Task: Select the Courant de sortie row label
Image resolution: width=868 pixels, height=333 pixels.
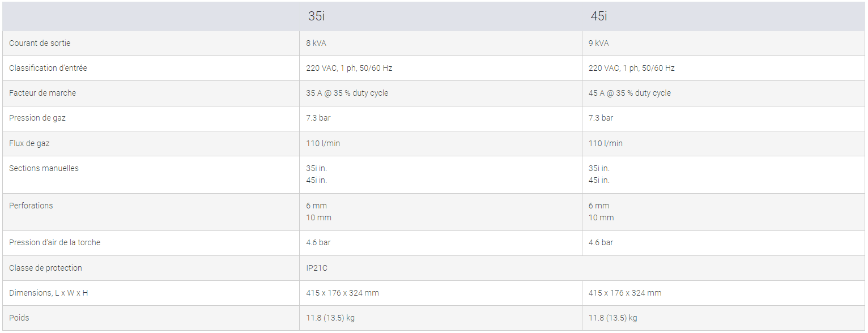Action: [x=40, y=43]
